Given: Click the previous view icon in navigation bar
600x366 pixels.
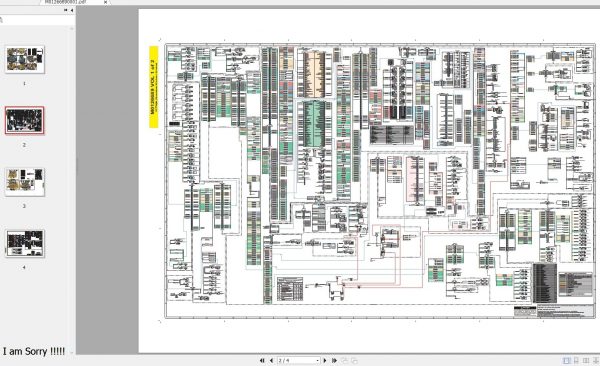Looking at the screenshot, I should 345,361.
